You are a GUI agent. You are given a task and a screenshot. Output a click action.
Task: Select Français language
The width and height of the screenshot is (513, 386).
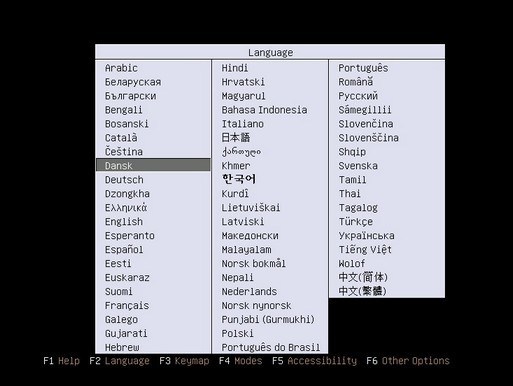point(127,306)
